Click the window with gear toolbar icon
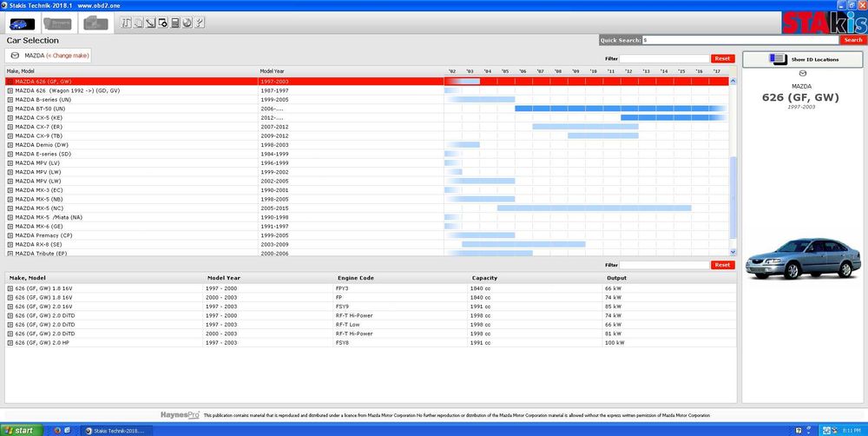 tap(163, 23)
